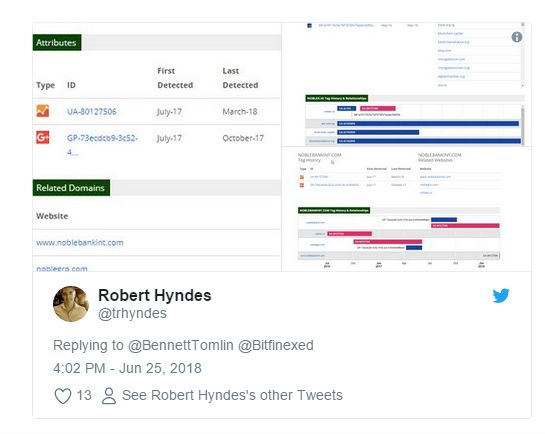Click Robert Hyndes display name
This screenshot has width=545, height=434.
pos(155,295)
